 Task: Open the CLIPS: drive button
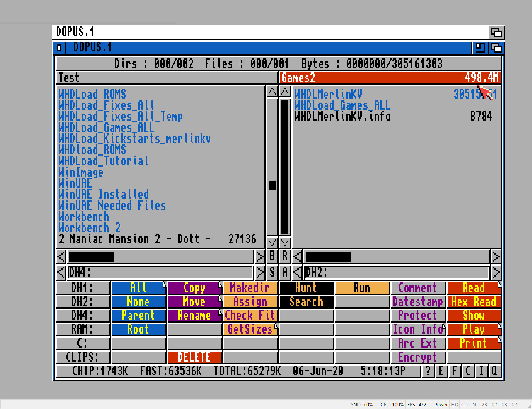pyautogui.click(x=83, y=357)
